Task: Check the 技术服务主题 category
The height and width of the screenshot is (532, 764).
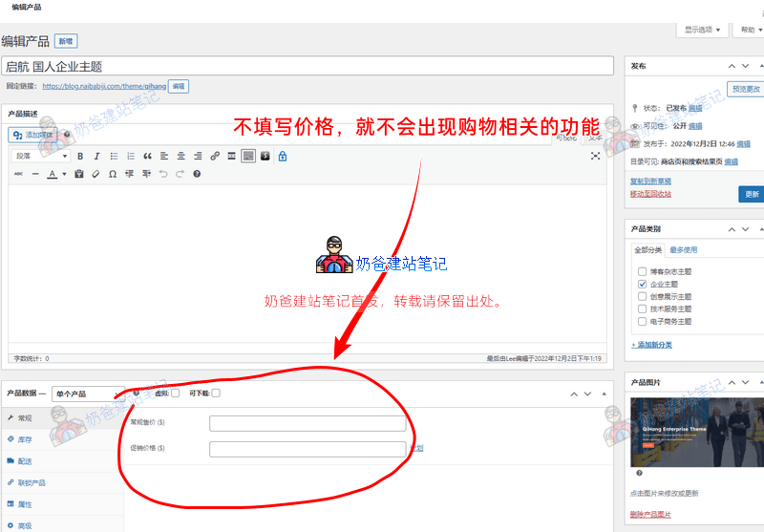Action: pyautogui.click(x=642, y=309)
